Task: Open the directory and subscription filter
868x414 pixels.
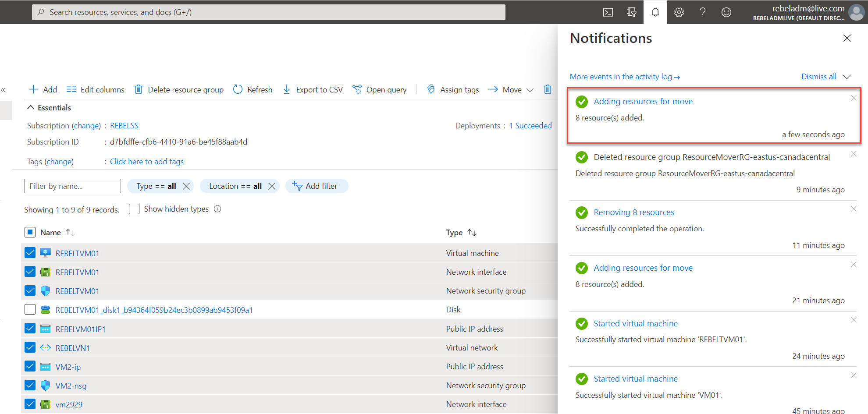Action: tap(631, 12)
